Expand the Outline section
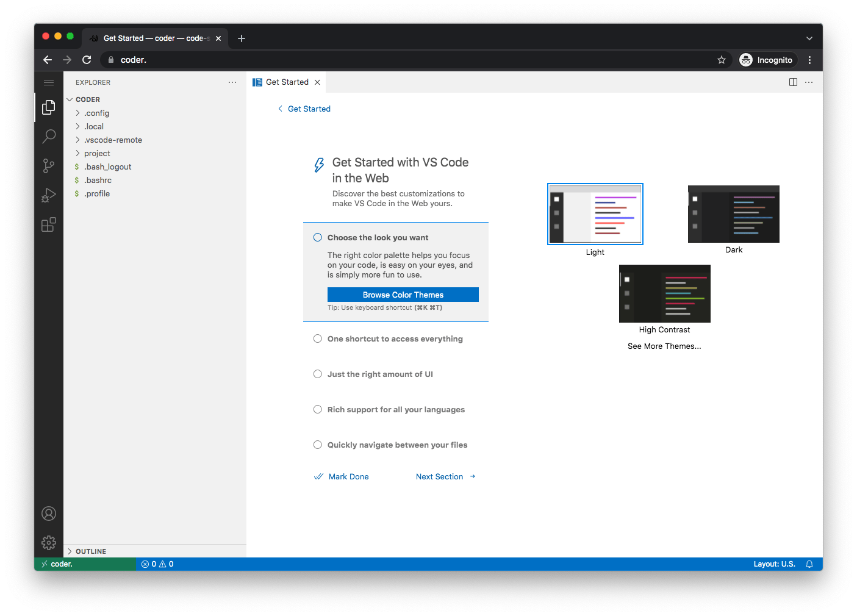The width and height of the screenshot is (857, 616). tap(91, 551)
